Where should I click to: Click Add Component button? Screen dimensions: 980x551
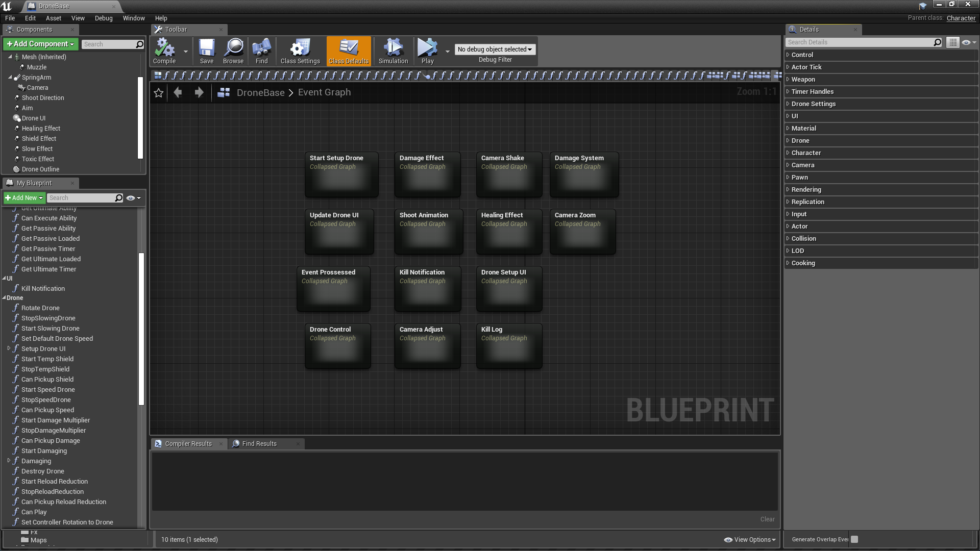(x=41, y=44)
